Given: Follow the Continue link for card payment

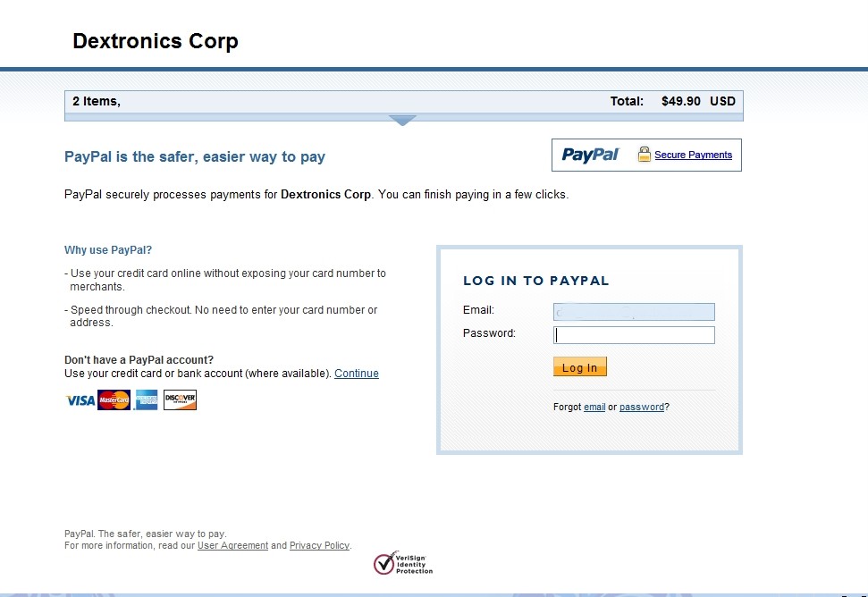Looking at the screenshot, I should (x=357, y=374).
